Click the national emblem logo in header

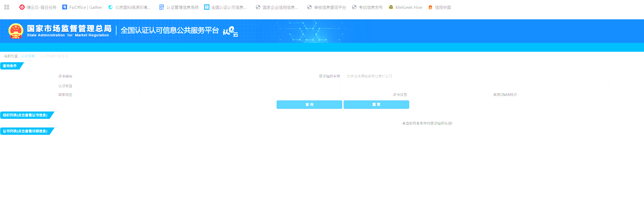click(16, 31)
